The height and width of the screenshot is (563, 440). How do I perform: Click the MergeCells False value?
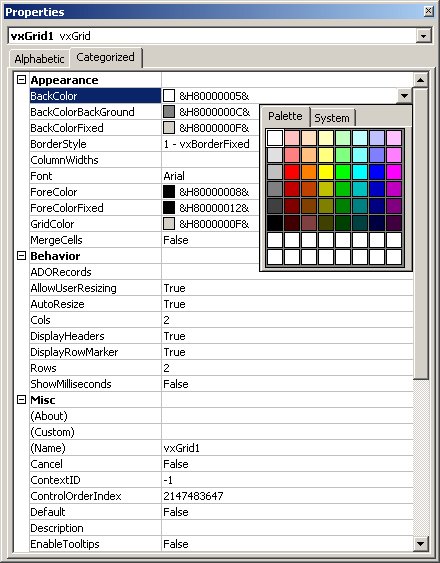click(x=176, y=240)
